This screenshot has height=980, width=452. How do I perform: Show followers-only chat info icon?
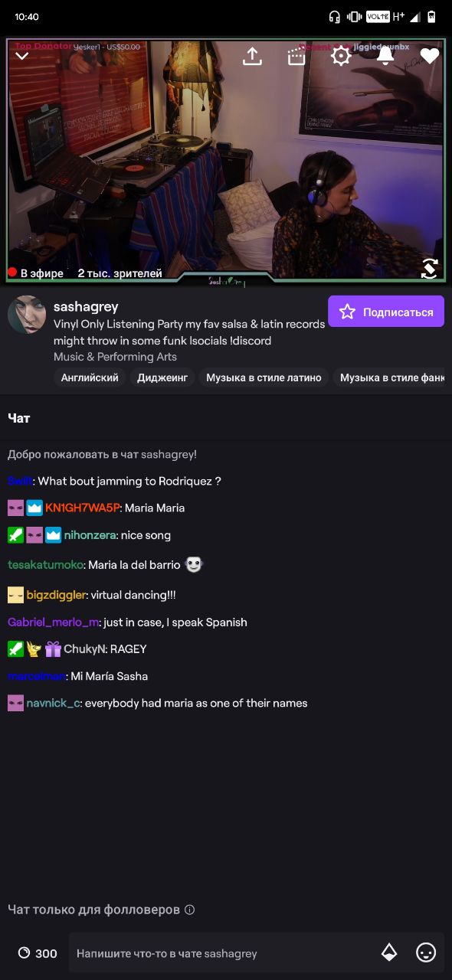[190, 910]
